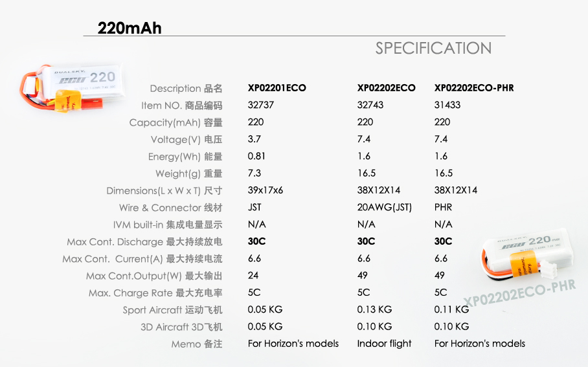Select the XP02202ECO column header
The width and height of the screenshot is (588, 367).
point(386,88)
